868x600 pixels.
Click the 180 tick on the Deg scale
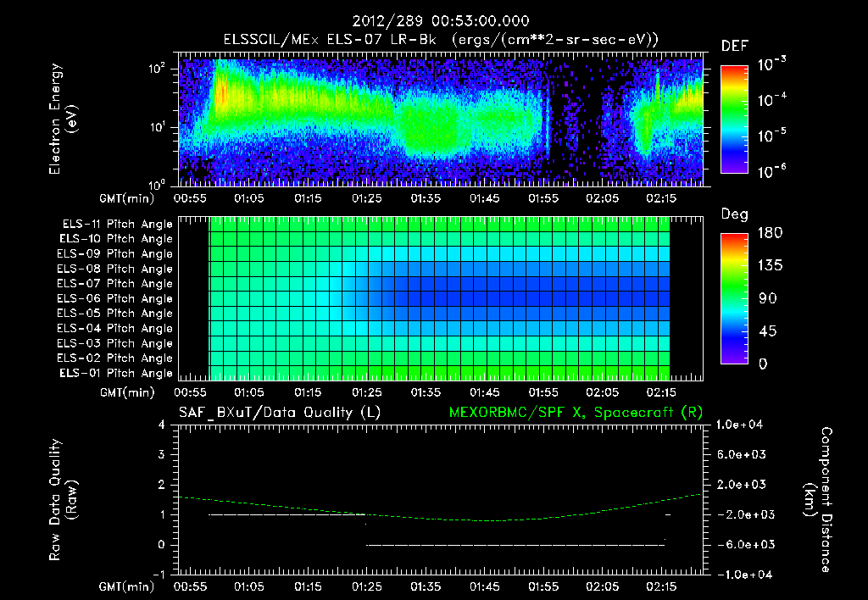(x=771, y=233)
